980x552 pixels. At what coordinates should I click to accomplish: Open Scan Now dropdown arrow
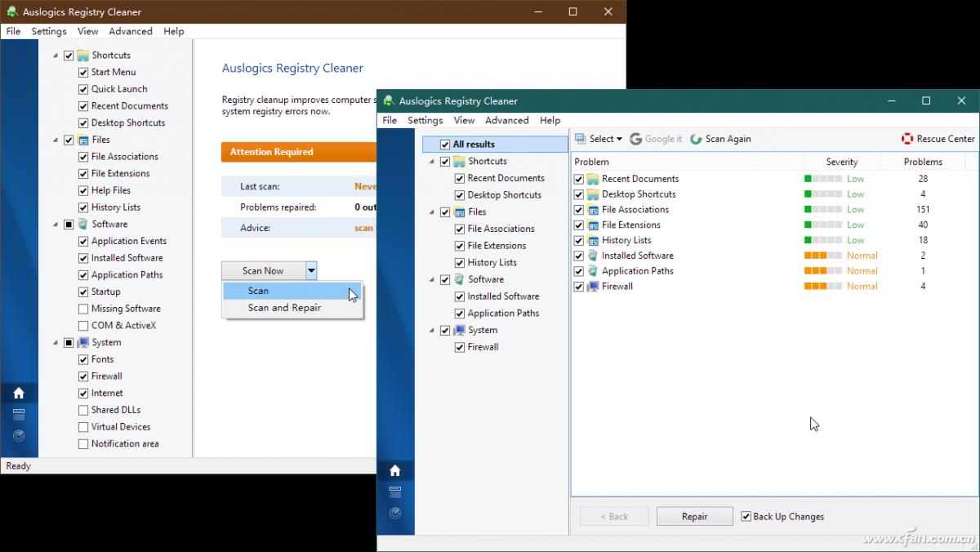coord(310,270)
